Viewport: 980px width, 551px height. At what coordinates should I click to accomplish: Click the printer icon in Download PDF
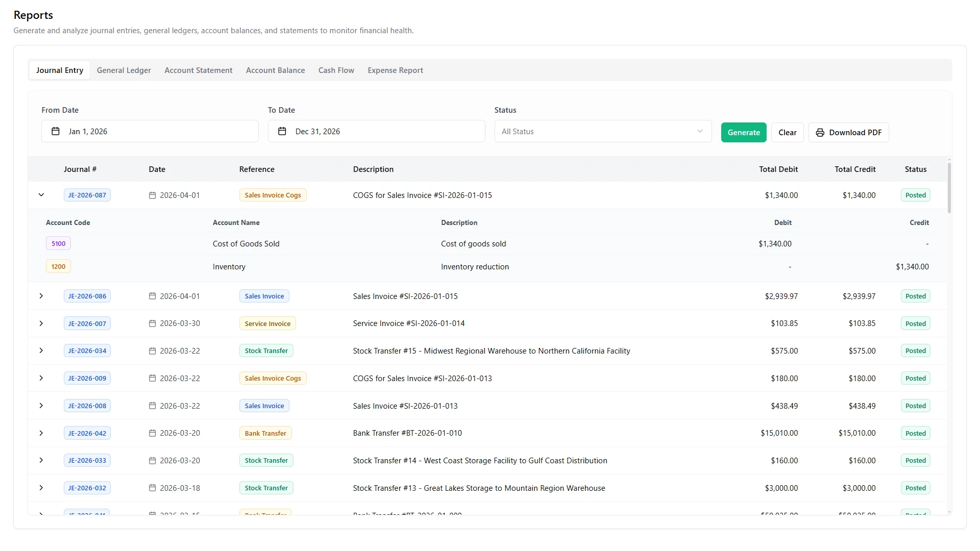[820, 133]
